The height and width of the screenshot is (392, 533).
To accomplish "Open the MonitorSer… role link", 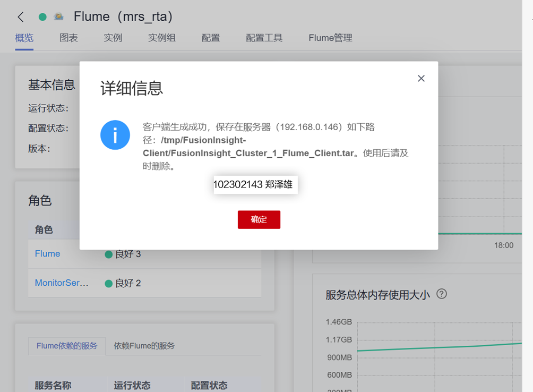I will point(62,283).
